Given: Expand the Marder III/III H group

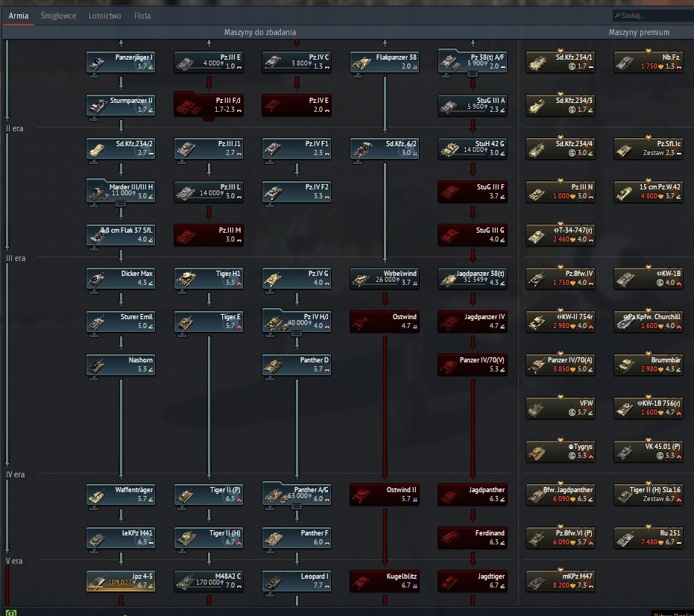Looking at the screenshot, I should [x=121, y=192].
